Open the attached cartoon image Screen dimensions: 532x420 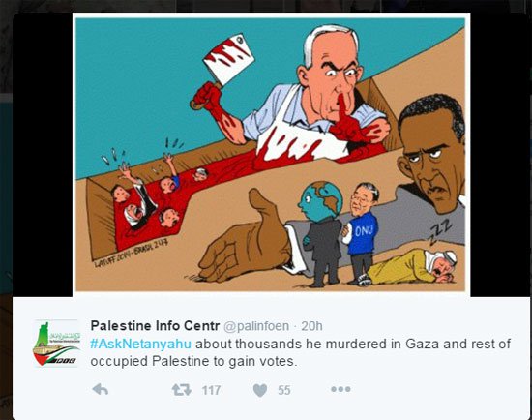point(271,154)
